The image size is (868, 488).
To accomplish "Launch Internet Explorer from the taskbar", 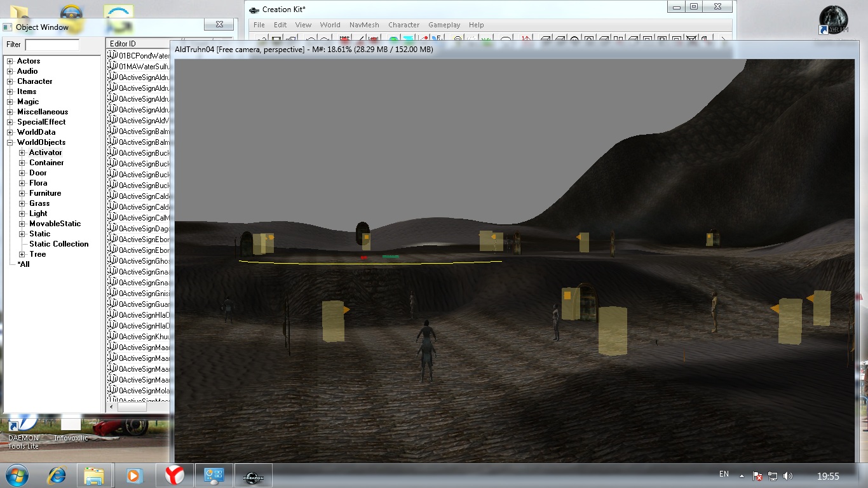I will (57, 475).
